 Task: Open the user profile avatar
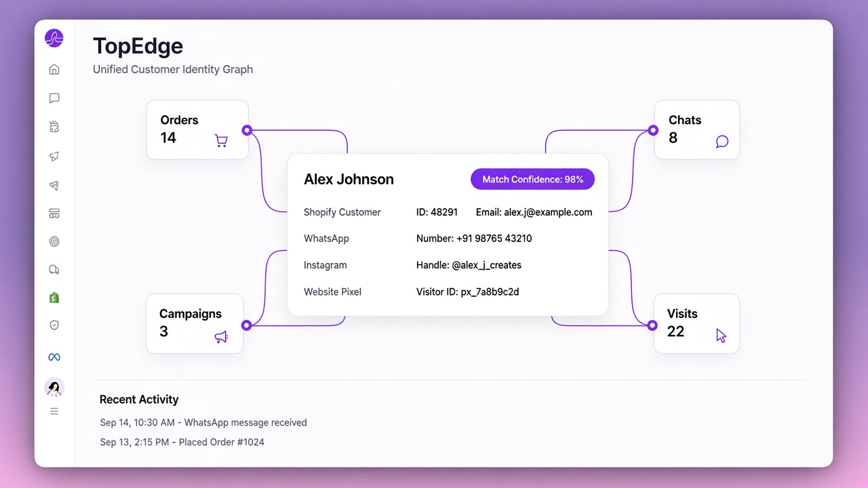pos(54,388)
